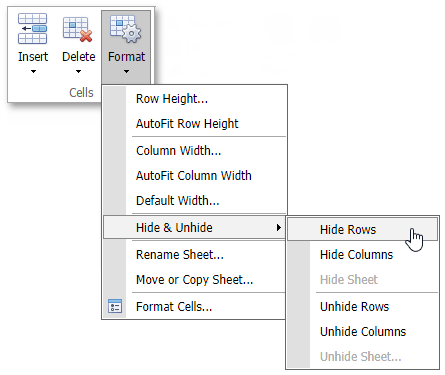Click the Delete button label
The width and height of the screenshot is (445, 375).
point(79,57)
